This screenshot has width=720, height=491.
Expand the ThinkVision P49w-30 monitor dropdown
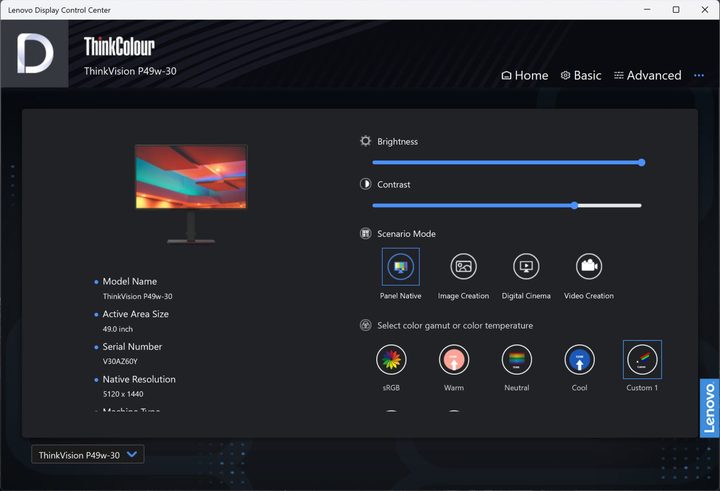[x=88, y=455]
